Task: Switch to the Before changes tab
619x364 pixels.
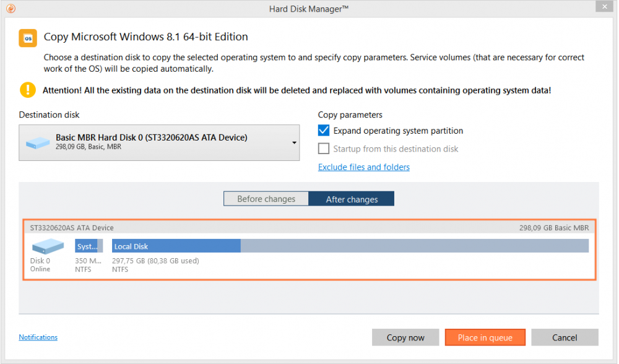Action: [x=266, y=199]
